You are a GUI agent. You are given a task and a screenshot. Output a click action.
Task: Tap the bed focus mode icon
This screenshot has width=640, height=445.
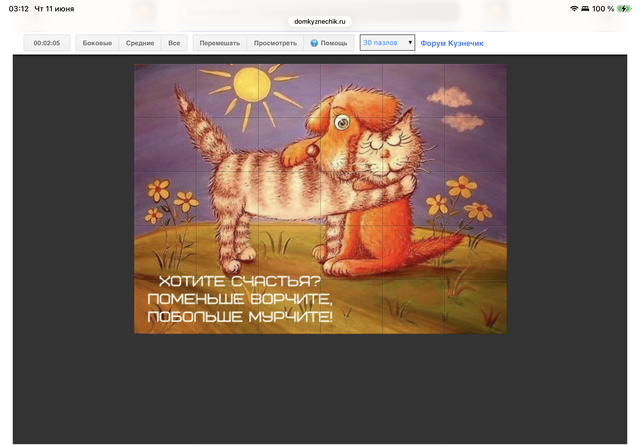(x=585, y=9)
